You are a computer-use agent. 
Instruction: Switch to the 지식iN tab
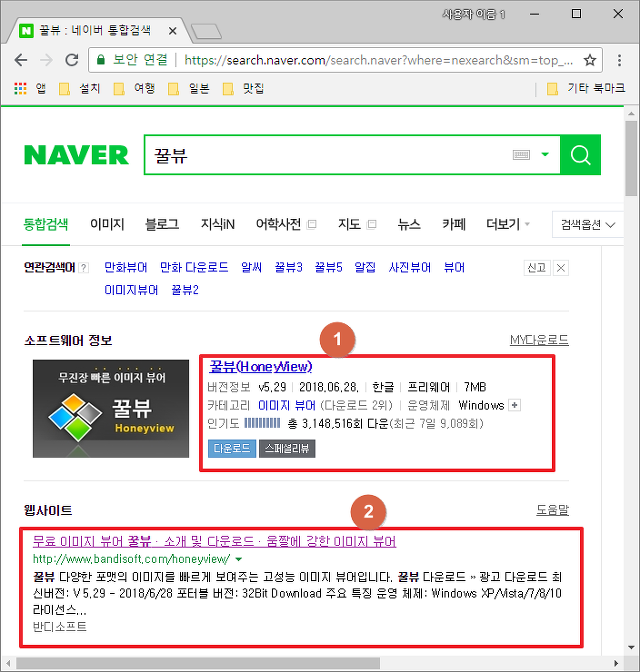[x=218, y=224]
